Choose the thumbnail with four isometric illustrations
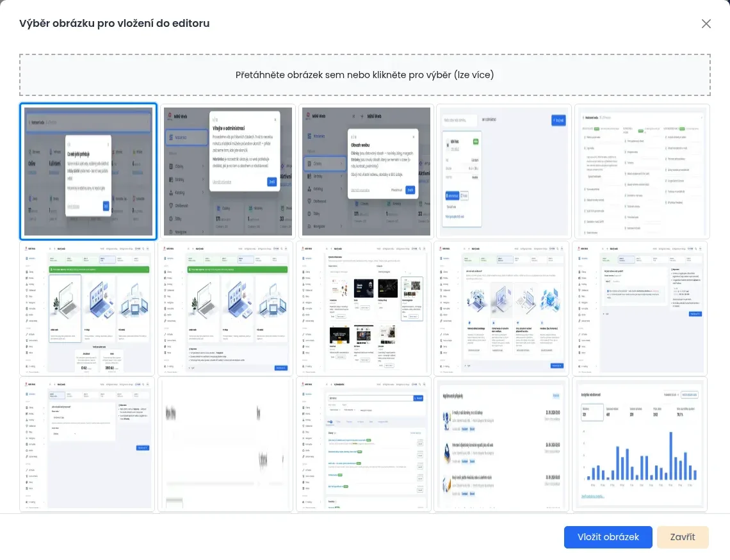 point(501,308)
